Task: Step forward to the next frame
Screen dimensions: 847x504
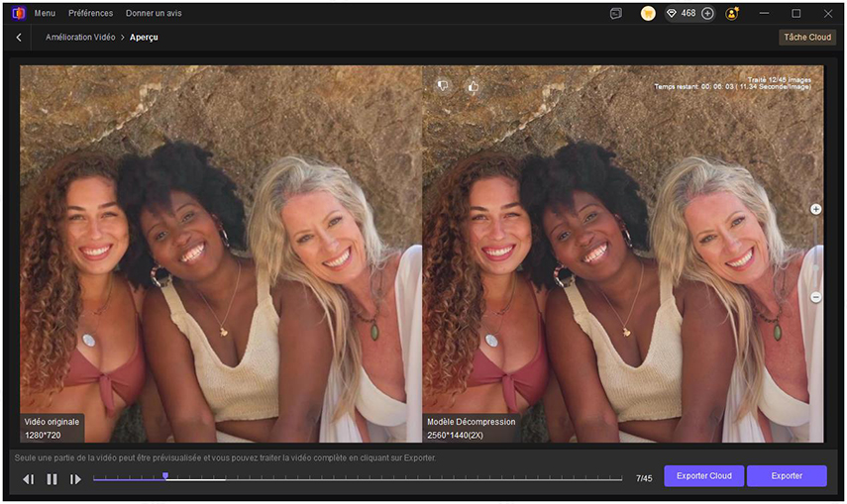Action: click(75, 479)
